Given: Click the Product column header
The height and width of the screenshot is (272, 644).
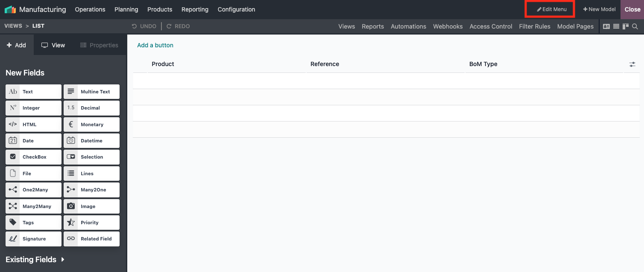Looking at the screenshot, I should point(163,64).
